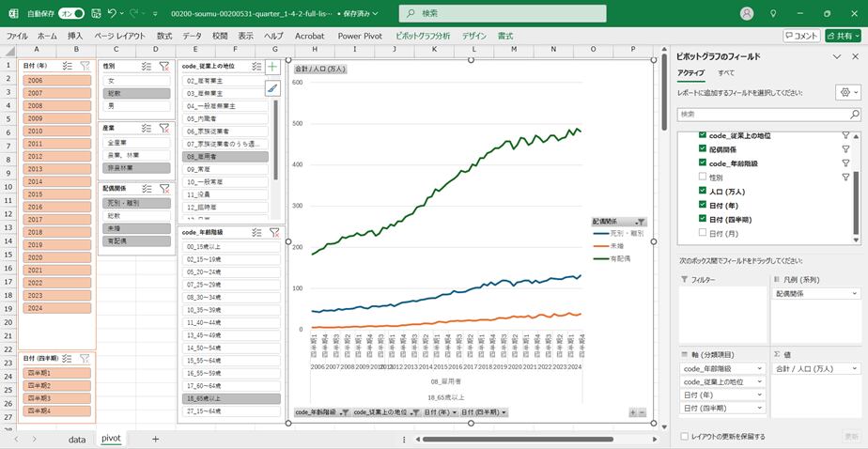Clear filter on code_年齢階級 slicer
This screenshot has height=449, width=868.
pyautogui.click(x=274, y=233)
